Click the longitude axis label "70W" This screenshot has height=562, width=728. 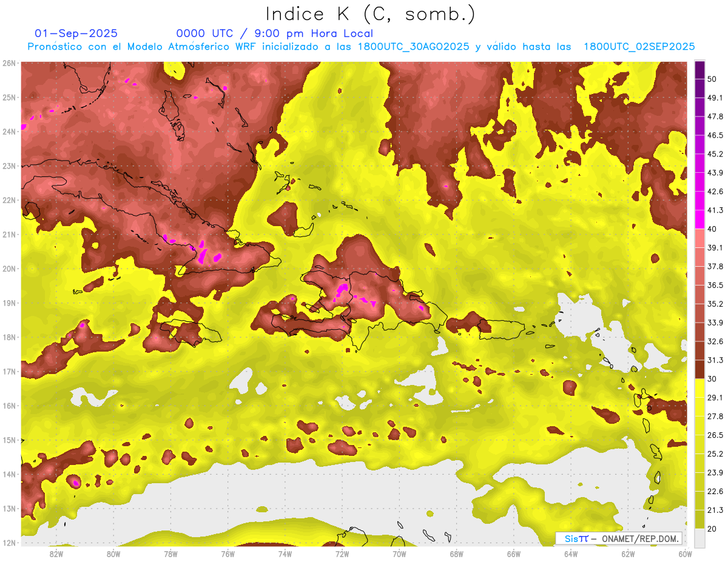[x=399, y=554]
